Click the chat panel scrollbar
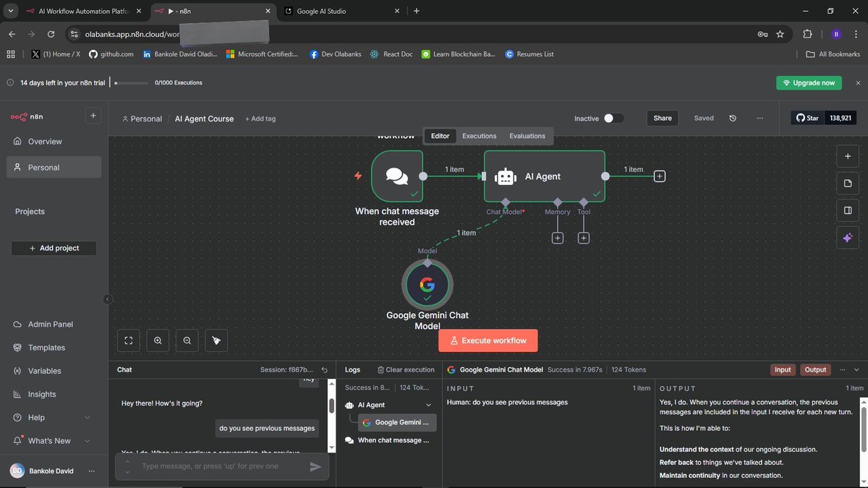This screenshot has width=868, height=488. [x=331, y=405]
